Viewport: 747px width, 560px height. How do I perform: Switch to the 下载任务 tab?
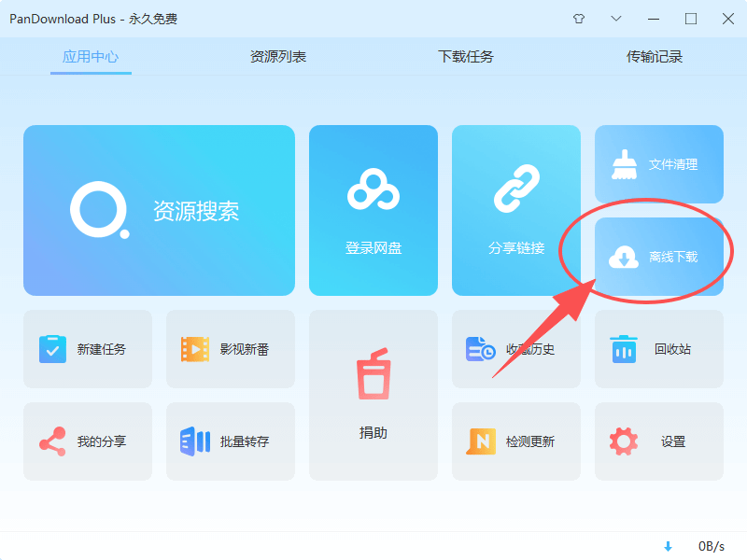coord(464,56)
